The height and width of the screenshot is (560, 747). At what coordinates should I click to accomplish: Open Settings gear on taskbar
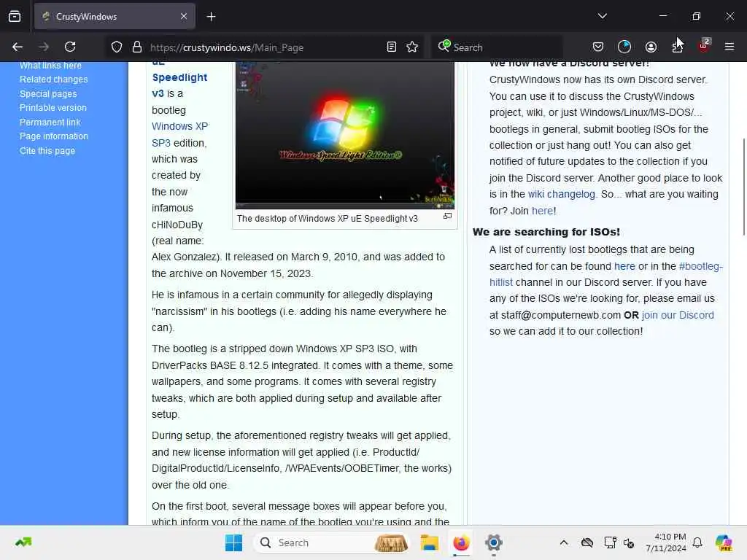pos(494,542)
